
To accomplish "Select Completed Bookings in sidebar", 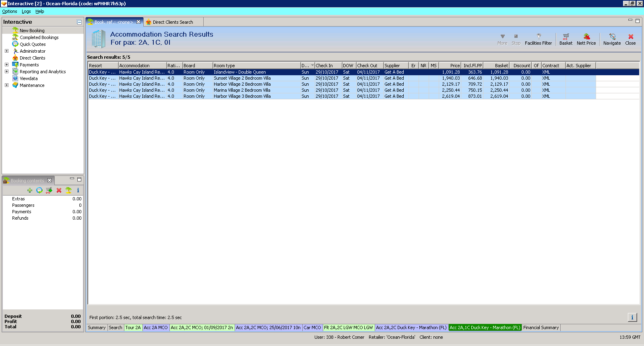I will pyautogui.click(x=39, y=37).
